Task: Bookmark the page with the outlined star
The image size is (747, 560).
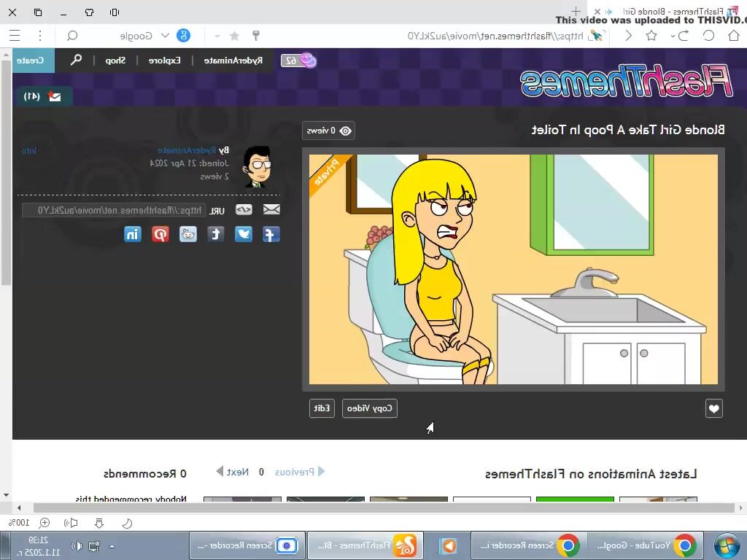Action: coord(651,36)
